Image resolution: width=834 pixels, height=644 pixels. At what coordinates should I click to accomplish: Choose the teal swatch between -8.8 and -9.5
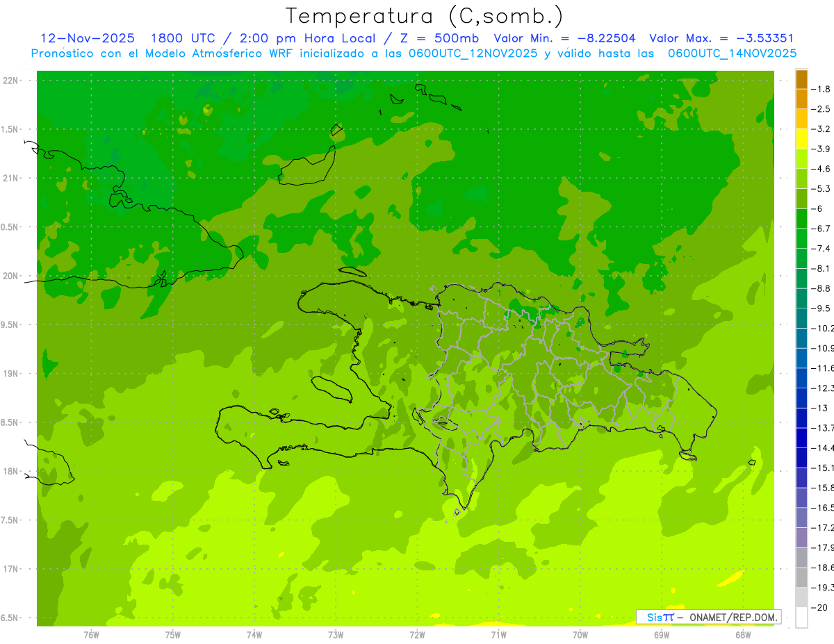(x=801, y=298)
